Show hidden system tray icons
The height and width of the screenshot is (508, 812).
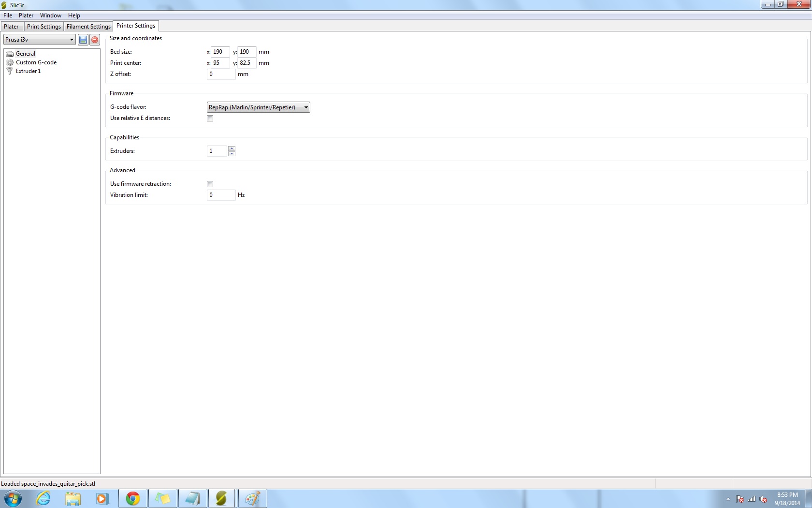coord(728,499)
